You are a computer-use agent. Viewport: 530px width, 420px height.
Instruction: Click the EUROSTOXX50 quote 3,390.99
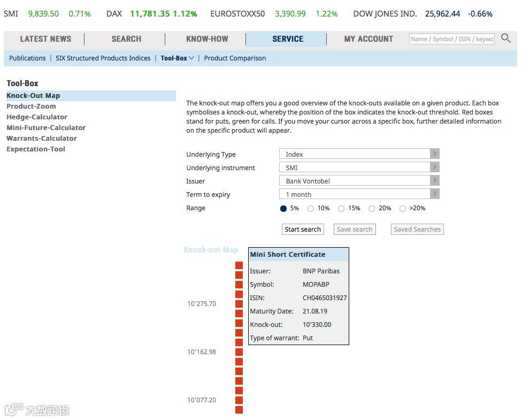[x=290, y=14]
